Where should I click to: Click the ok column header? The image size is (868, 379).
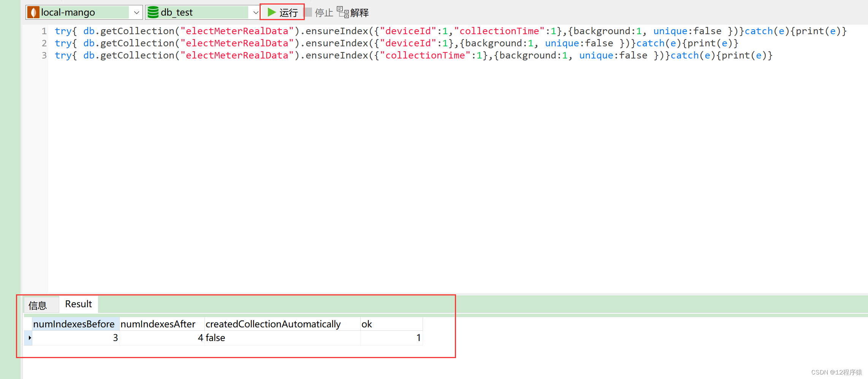pyautogui.click(x=391, y=324)
